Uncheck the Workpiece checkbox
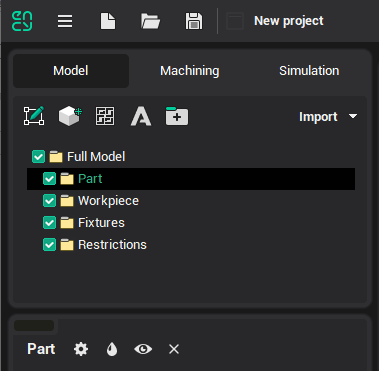The height and width of the screenshot is (371, 379). coord(49,201)
